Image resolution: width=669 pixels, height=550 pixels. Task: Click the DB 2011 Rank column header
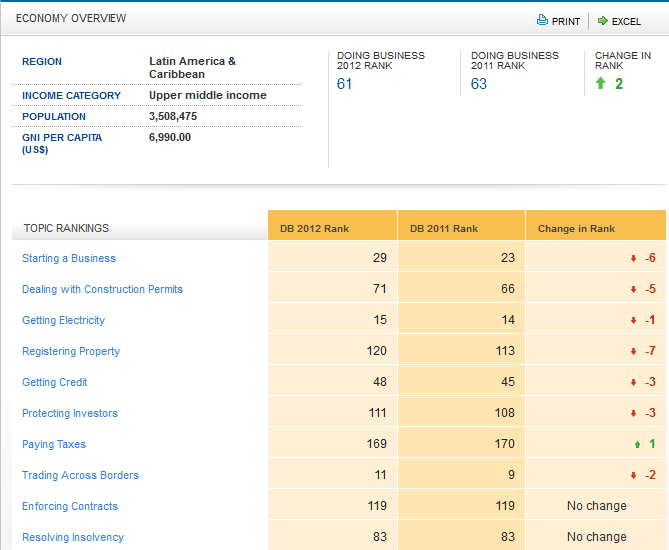pos(444,229)
